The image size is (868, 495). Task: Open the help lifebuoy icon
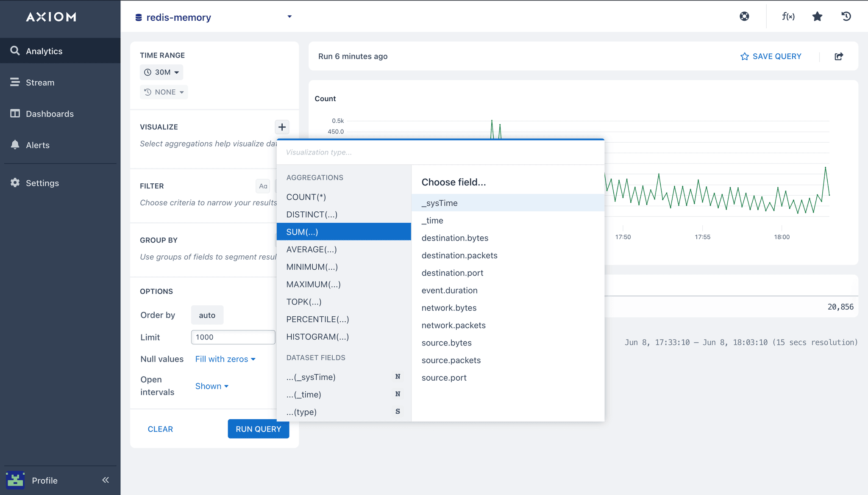pyautogui.click(x=745, y=16)
